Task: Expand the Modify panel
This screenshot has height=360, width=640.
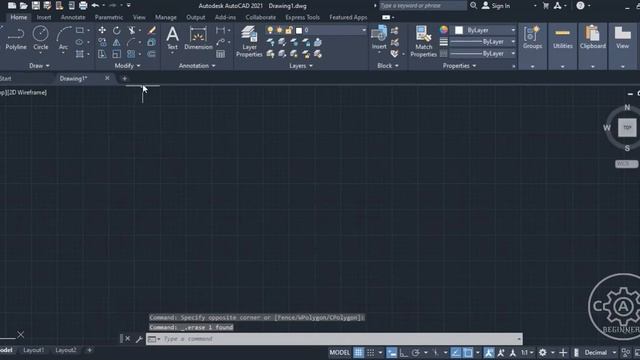Action: 127,66
